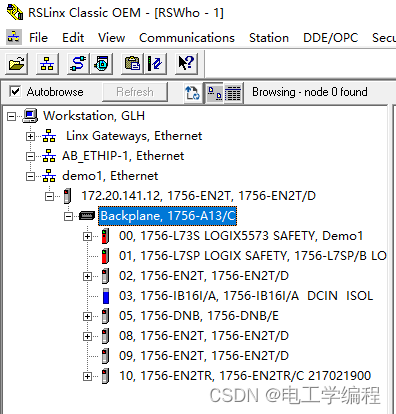Select '00, 1756-L73S LOGIX5573 SAFETY' row
This screenshot has width=396, height=414.
(x=241, y=236)
